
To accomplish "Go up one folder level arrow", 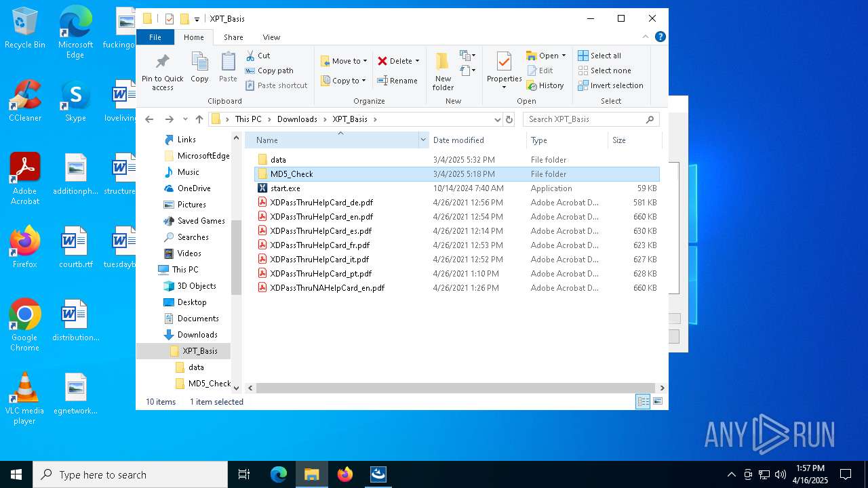I will 199,119.
